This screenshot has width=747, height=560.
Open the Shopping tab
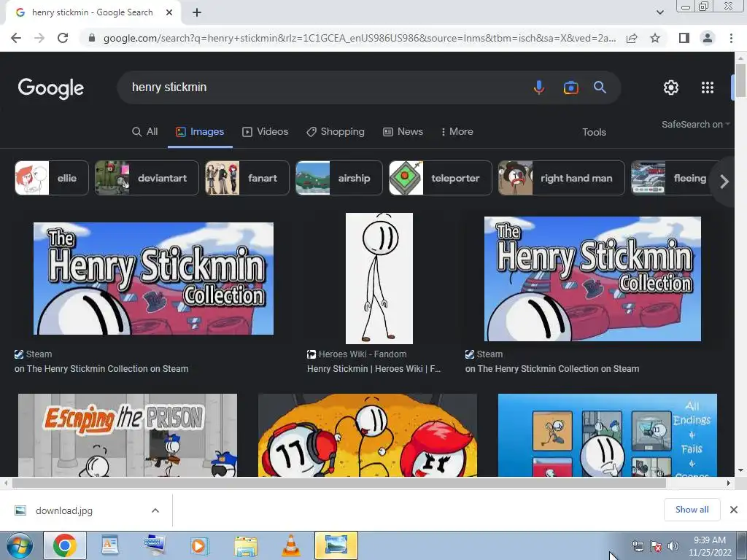[336, 132]
